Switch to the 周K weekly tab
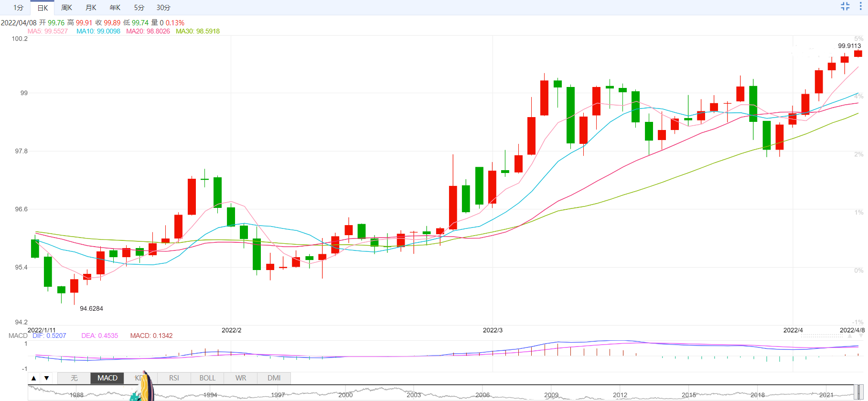This screenshot has height=401, width=868. click(66, 8)
